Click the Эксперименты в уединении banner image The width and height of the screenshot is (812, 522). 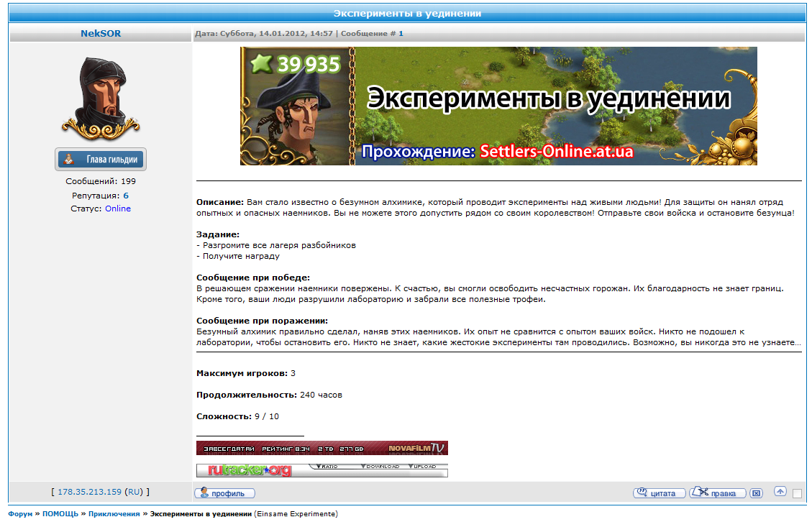(x=498, y=106)
